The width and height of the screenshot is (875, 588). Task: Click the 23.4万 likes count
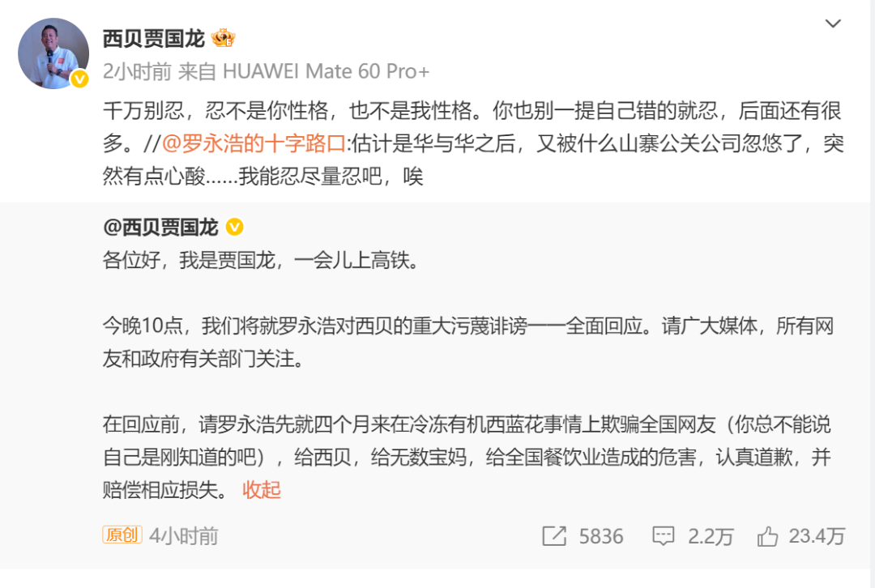point(817,536)
